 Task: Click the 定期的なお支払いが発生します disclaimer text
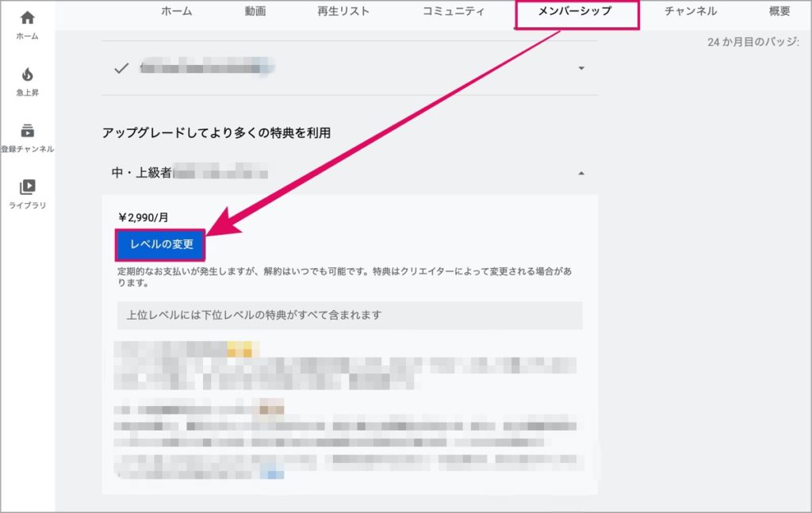(344, 277)
